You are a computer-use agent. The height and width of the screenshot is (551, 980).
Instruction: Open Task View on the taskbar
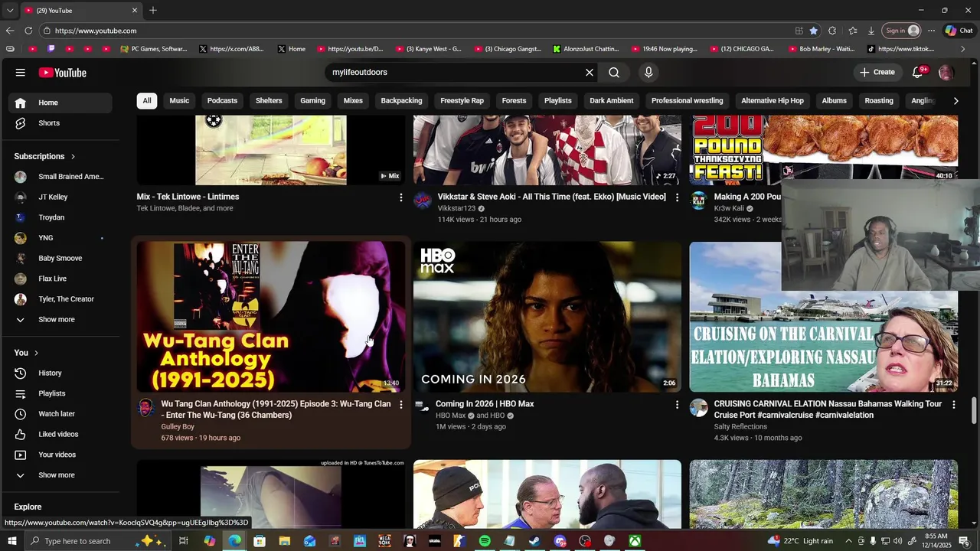184,541
